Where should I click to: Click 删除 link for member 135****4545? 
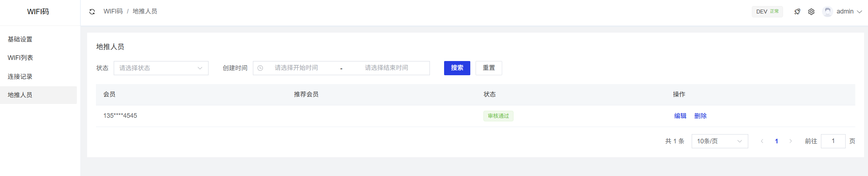(x=700, y=116)
